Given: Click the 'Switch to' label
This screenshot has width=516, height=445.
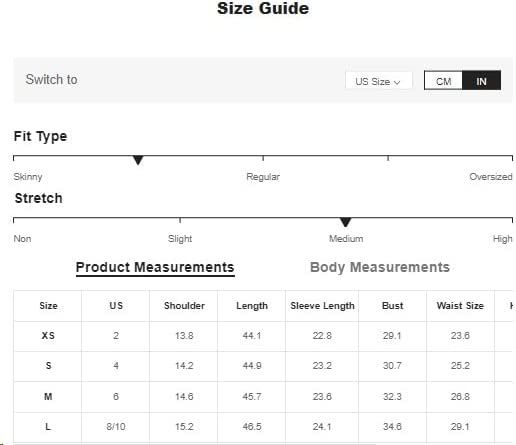Looking at the screenshot, I should pyautogui.click(x=52, y=79).
